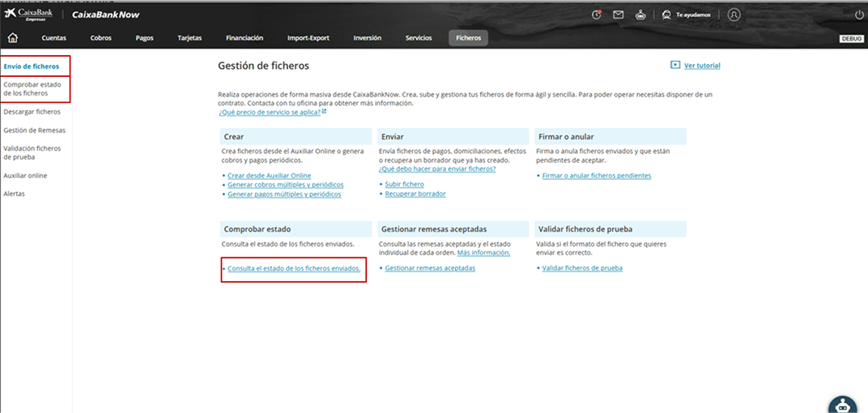Click the power logout icon
Screen dimensions: 868x413
[x=858, y=15]
